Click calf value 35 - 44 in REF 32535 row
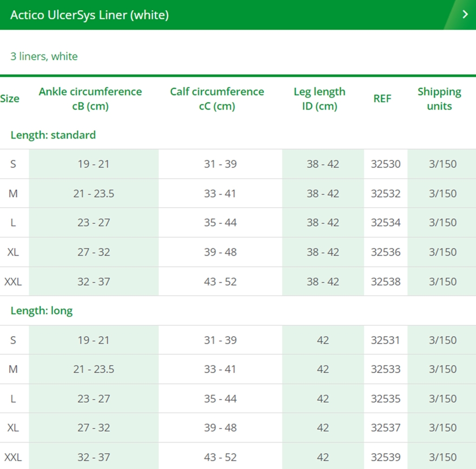 (x=220, y=399)
